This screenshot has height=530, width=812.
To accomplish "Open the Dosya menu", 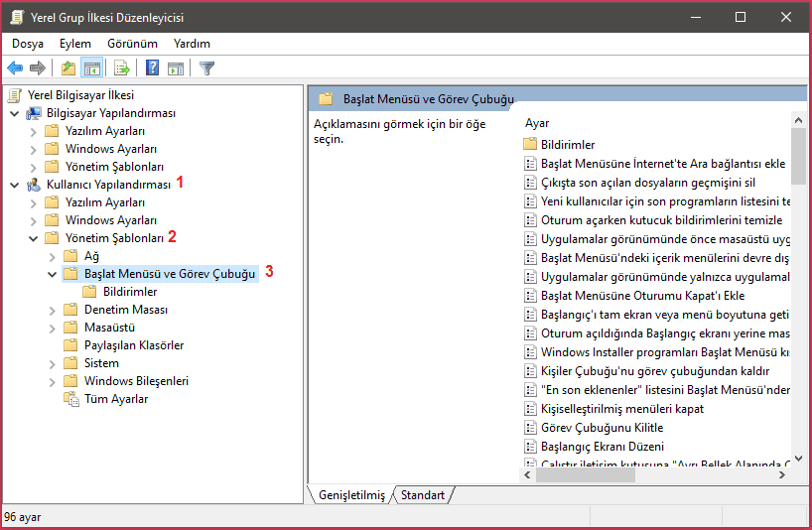I will pyautogui.click(x=28, y=44).
